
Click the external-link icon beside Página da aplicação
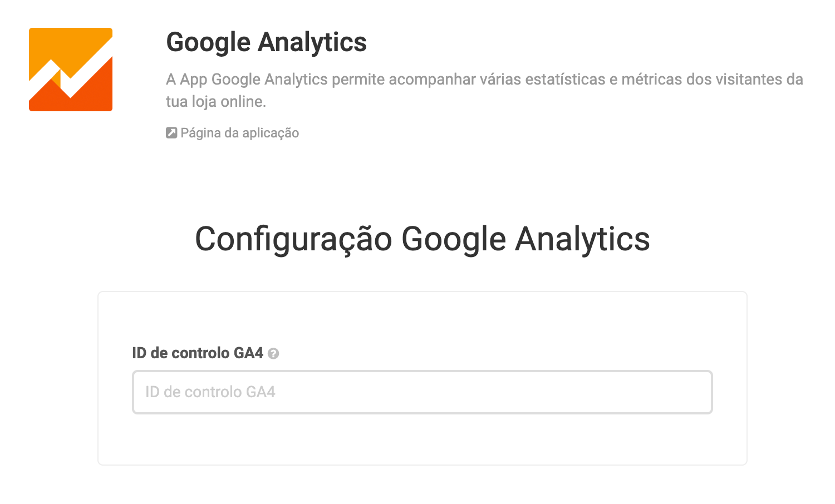(171, 133)
